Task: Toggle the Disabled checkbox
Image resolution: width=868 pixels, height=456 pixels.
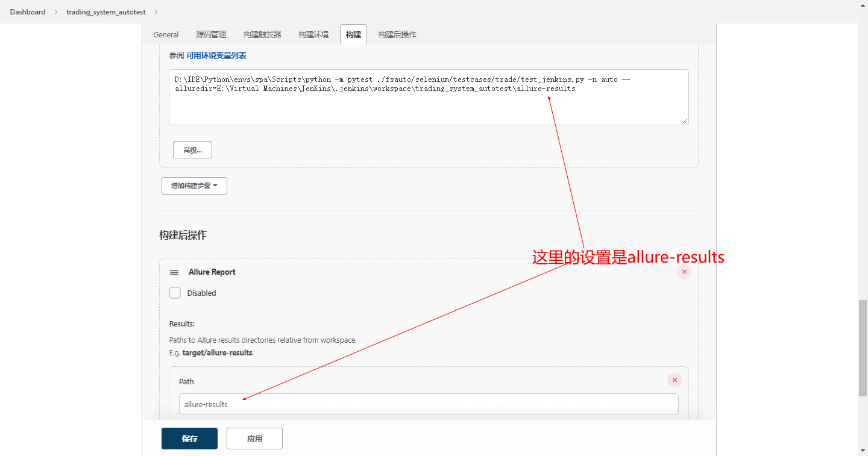Action: click(175, 293)
